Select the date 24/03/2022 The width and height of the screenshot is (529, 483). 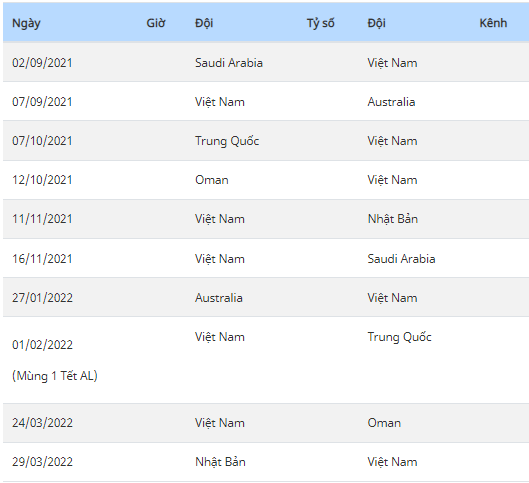pos(43,423)
